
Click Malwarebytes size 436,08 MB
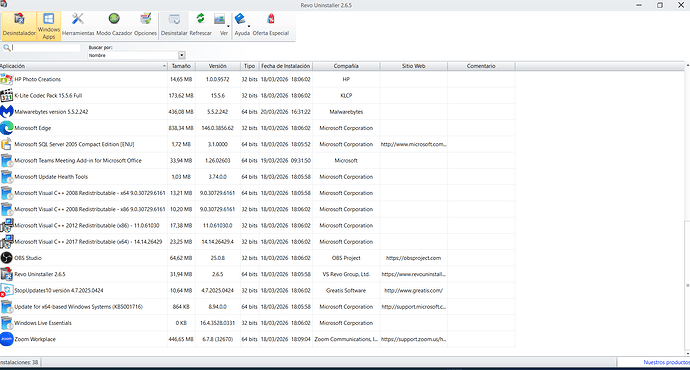181,112
